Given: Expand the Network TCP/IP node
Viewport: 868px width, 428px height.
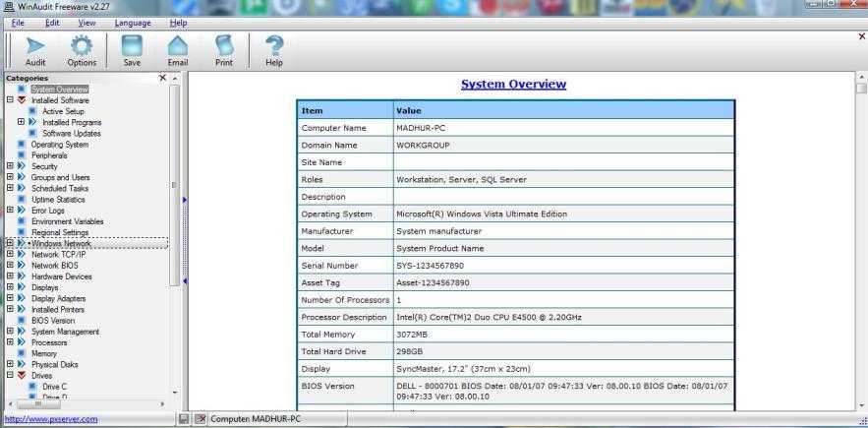Looking at the screenshot, I should click(10, 255).
